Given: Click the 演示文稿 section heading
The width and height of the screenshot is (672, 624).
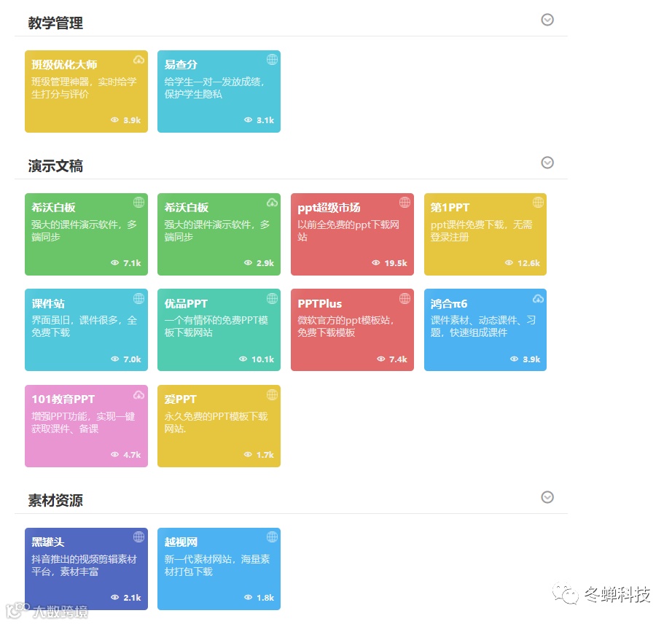Looking at the screenshot, I should (55, 166).
